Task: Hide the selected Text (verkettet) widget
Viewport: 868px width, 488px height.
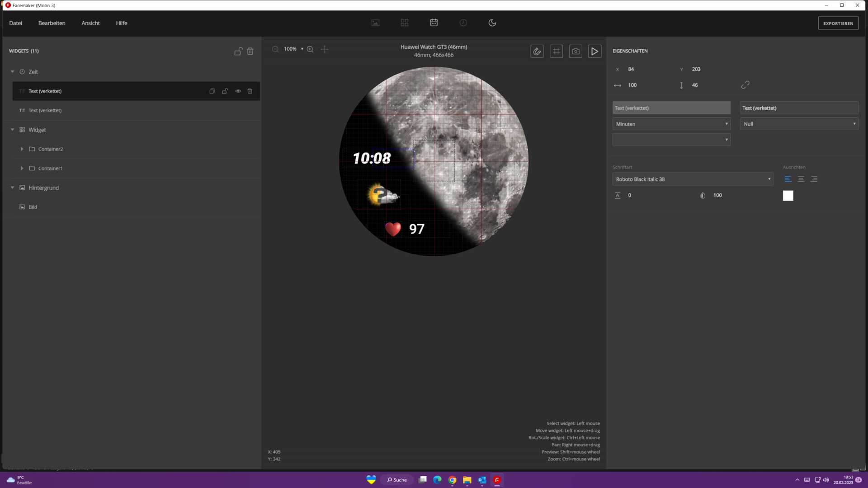Action: [x=238, y=91]
